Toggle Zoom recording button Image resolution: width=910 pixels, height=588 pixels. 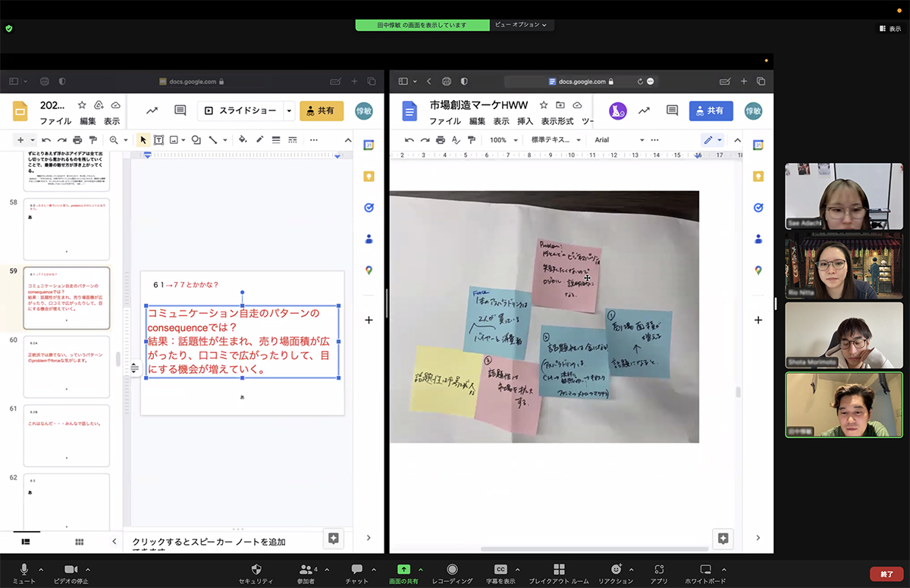pyautogui.click(x=452, y=569)
